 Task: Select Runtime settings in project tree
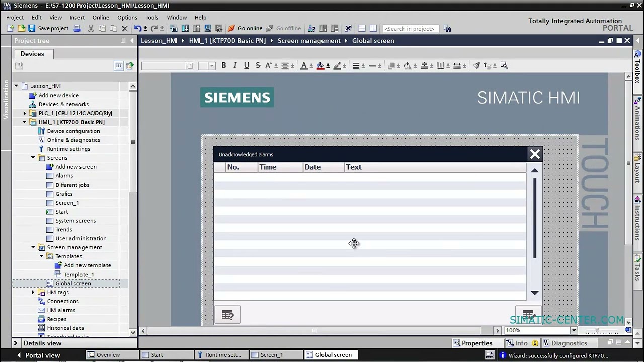(68, 149)
